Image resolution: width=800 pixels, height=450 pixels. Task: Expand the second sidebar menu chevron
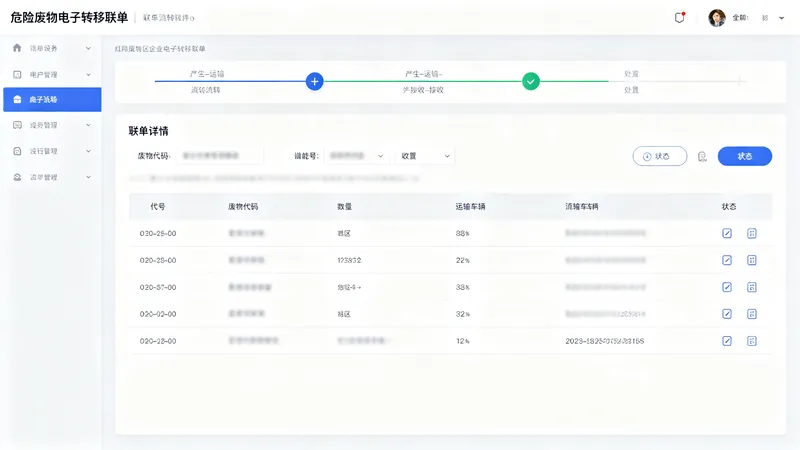(88, 74)
